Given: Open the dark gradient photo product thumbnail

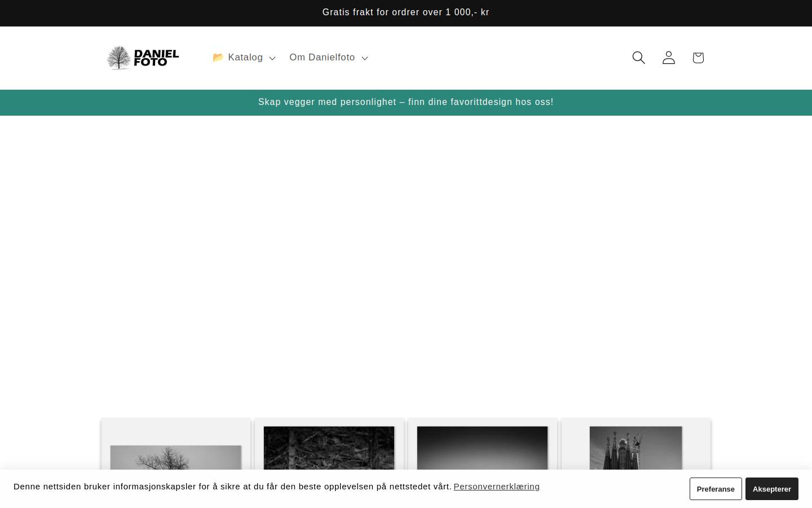Looking at the screenshot, I should (483, 444).
